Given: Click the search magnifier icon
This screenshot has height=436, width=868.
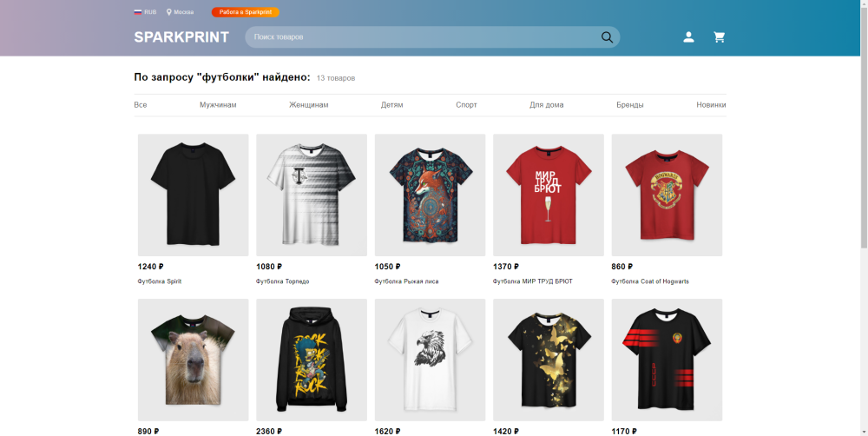Looking at the screenshot, I should (607, 37).
